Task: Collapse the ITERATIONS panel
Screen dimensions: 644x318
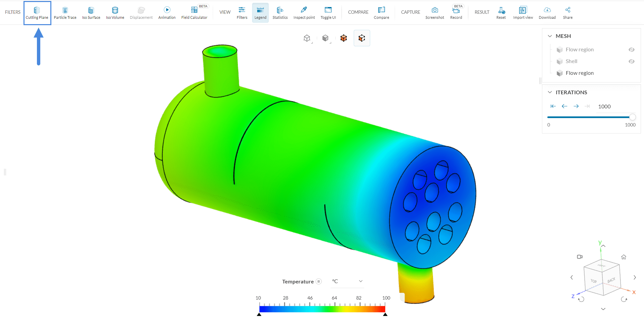Action: pos(550,92)
